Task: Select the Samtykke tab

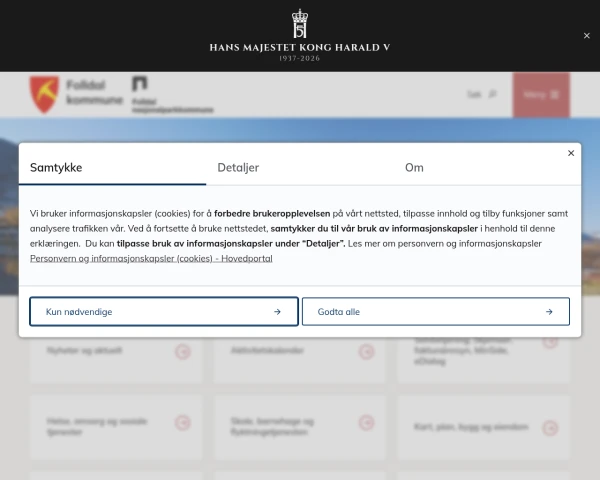Action: pos(112,168)
